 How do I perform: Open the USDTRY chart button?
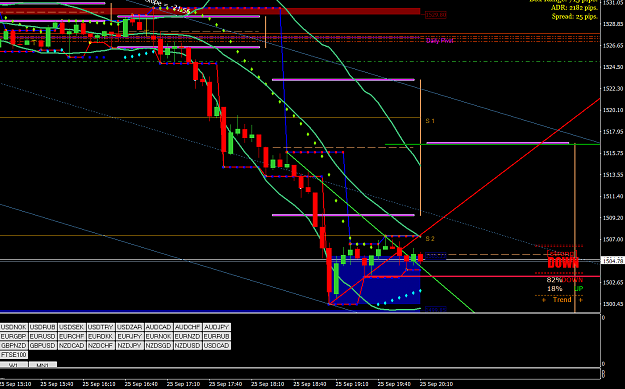(101, 327)
